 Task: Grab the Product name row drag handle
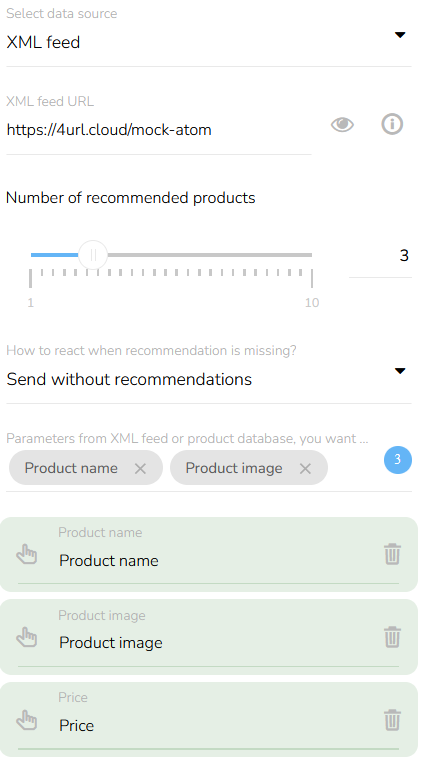click(27, 554)
